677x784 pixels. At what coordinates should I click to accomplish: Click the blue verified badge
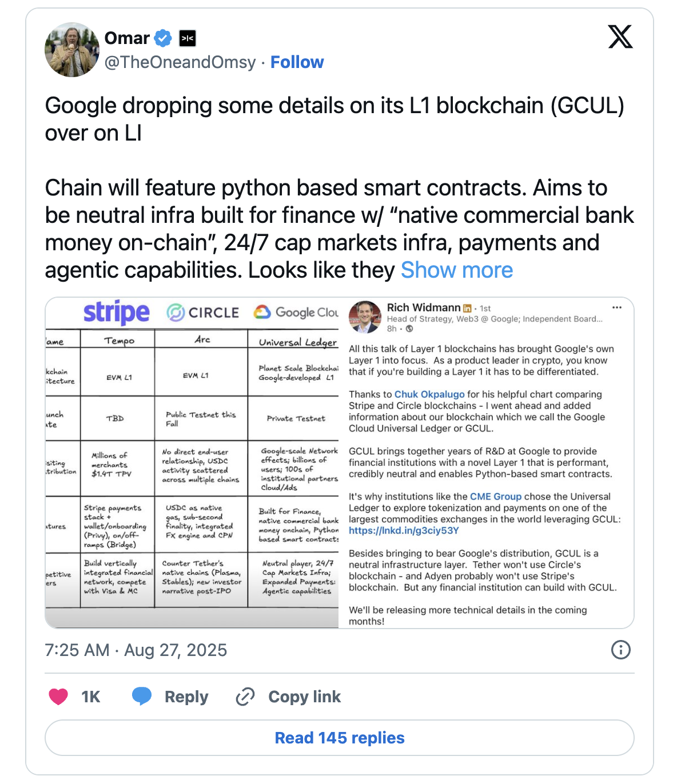click(163, 38)
